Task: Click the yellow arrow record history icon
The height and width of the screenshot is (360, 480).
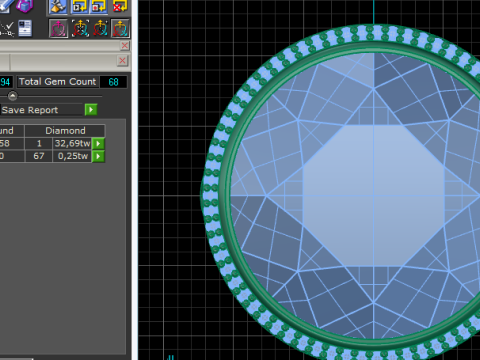Action: (x=99, y=7)
